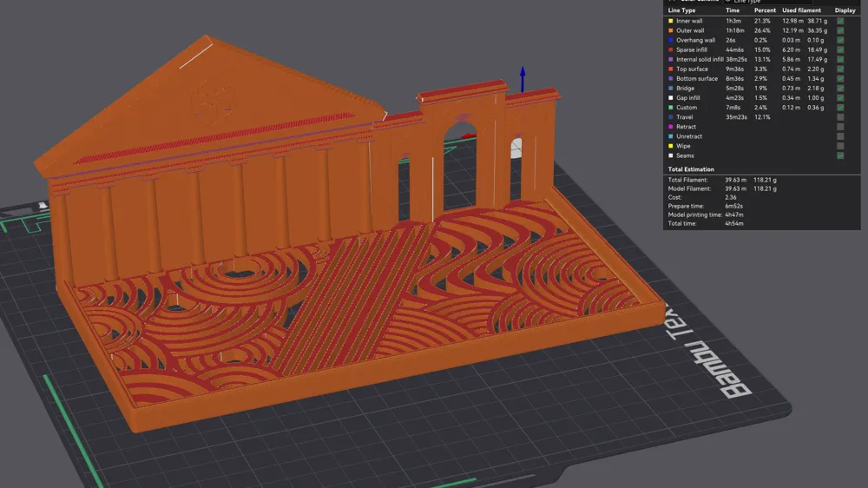Click the orange Outer wall color swatch
This screenshot has width=868, height=488.
(x=671, y=30)
